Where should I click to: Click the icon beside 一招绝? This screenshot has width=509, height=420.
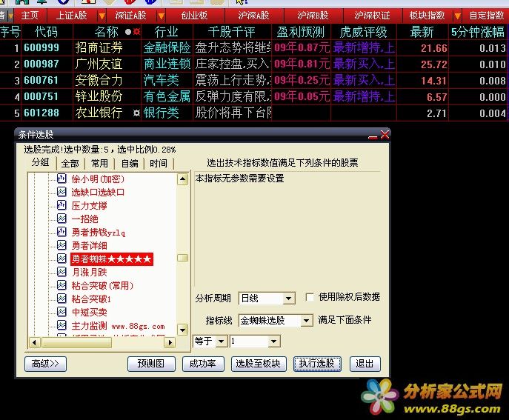coord(61,219)
